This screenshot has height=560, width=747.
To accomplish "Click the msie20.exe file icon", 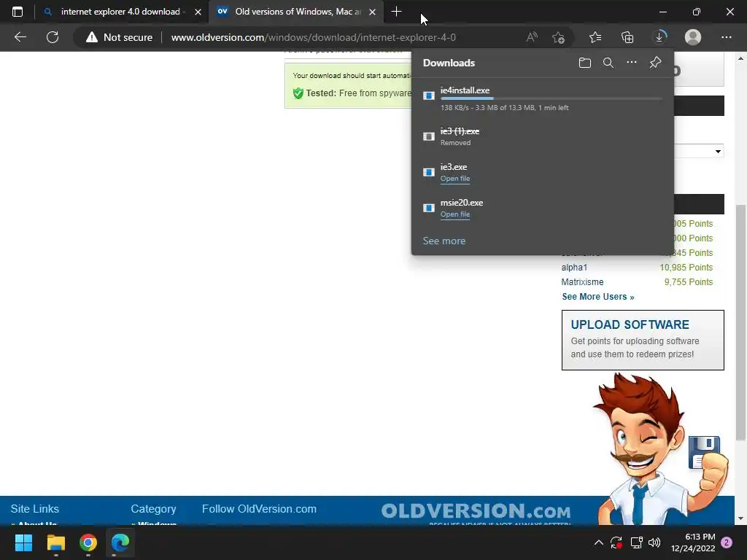I will coord(429,208).
